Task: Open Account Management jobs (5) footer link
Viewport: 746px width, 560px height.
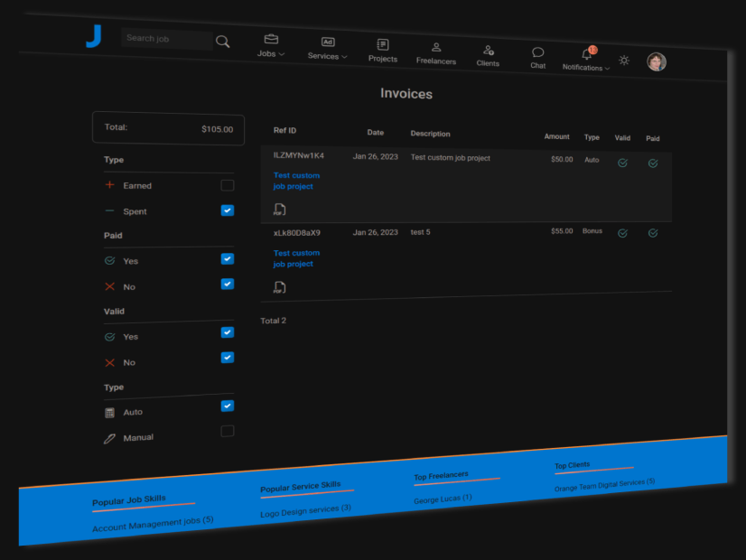Action: tap(153, 524)
